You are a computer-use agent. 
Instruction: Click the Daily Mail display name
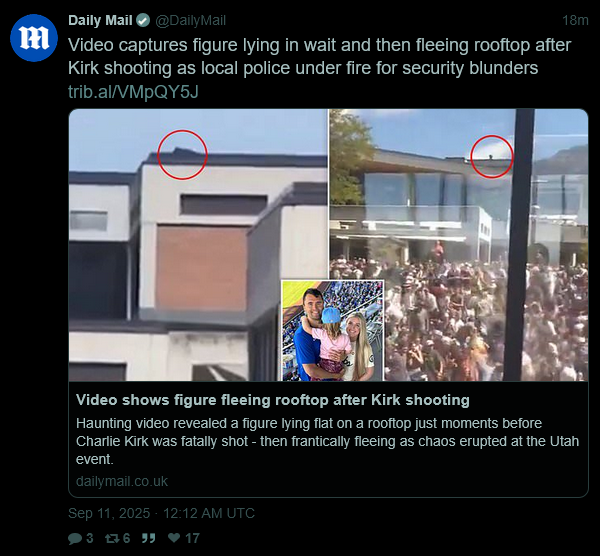[100, 20]
